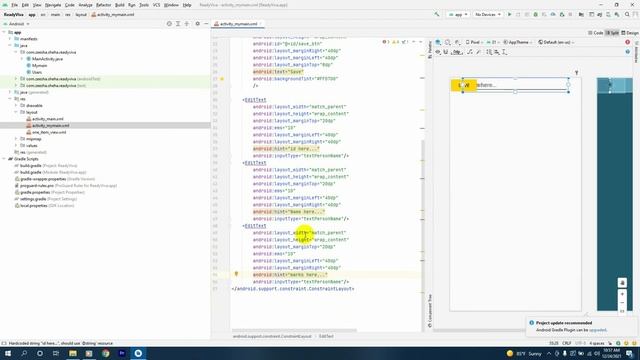
Task: Select MainActivity.java in the project tree
Action: coord(47,59)
